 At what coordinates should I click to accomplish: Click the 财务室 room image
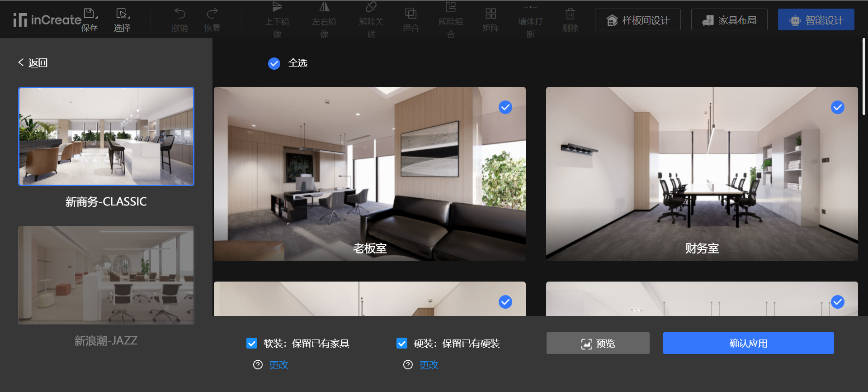coord(702,174)
